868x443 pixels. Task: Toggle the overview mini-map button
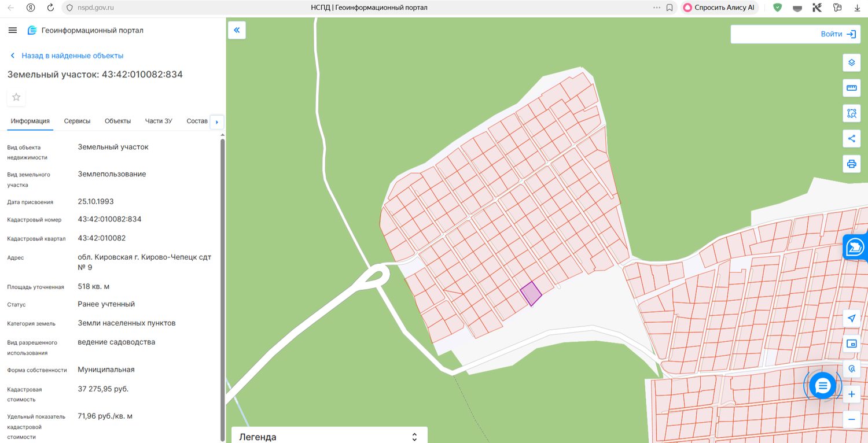[x=851, y=344]
